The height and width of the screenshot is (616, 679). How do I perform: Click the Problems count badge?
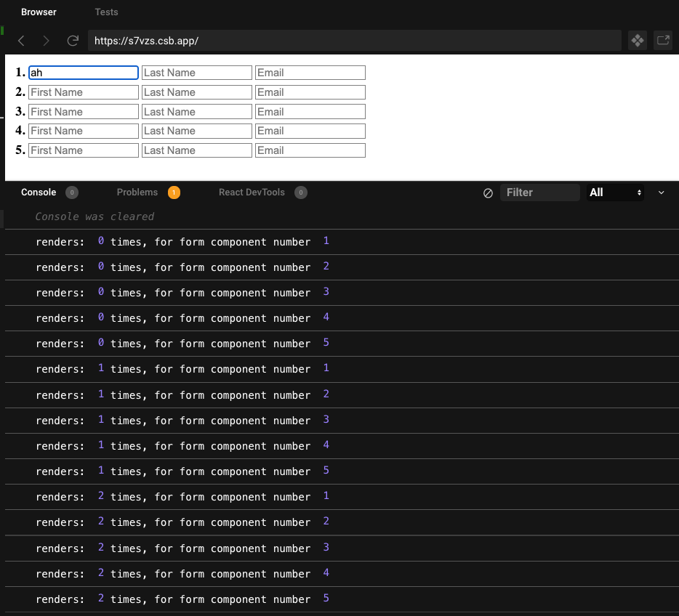pos(174,192)
